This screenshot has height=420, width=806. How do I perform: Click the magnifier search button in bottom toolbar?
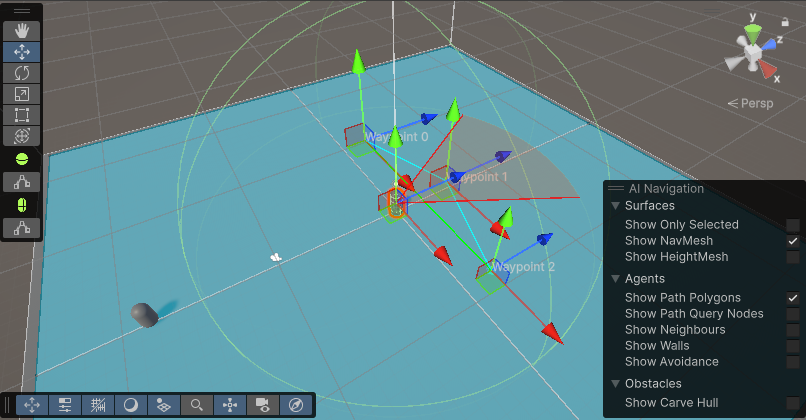click(196, 405)
